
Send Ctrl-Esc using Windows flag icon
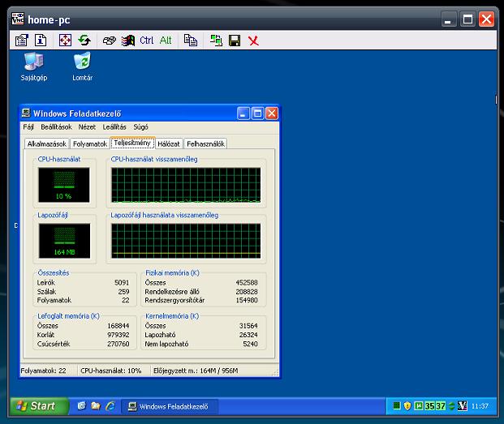(128, 41)
